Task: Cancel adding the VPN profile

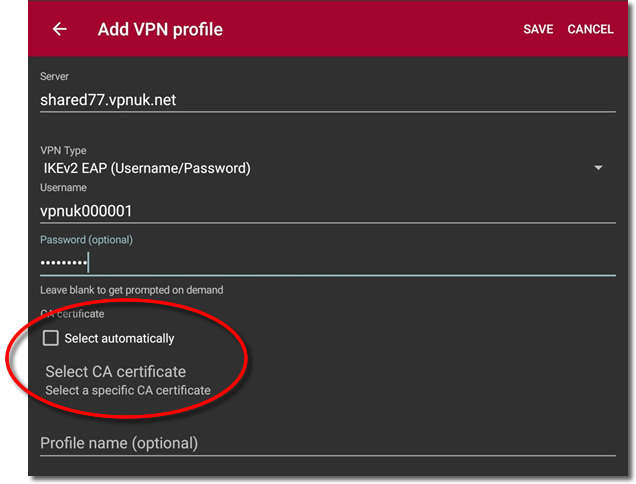Action: [590, 29]
